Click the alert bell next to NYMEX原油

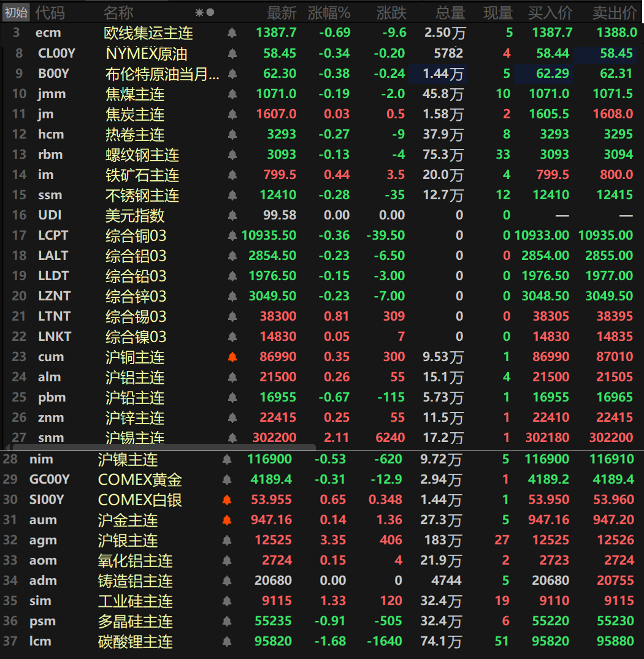pyautogui.click(x=232, y=53)
